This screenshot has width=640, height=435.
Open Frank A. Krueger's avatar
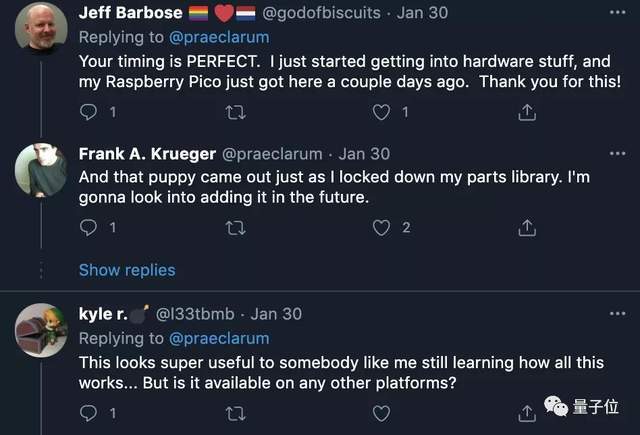tap(41, 169)
